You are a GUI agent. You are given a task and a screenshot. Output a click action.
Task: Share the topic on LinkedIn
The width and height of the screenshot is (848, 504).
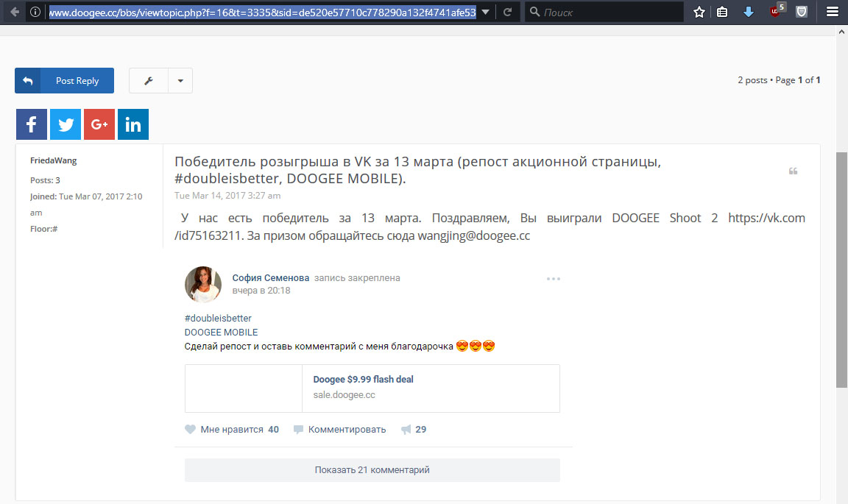point(133,124)
